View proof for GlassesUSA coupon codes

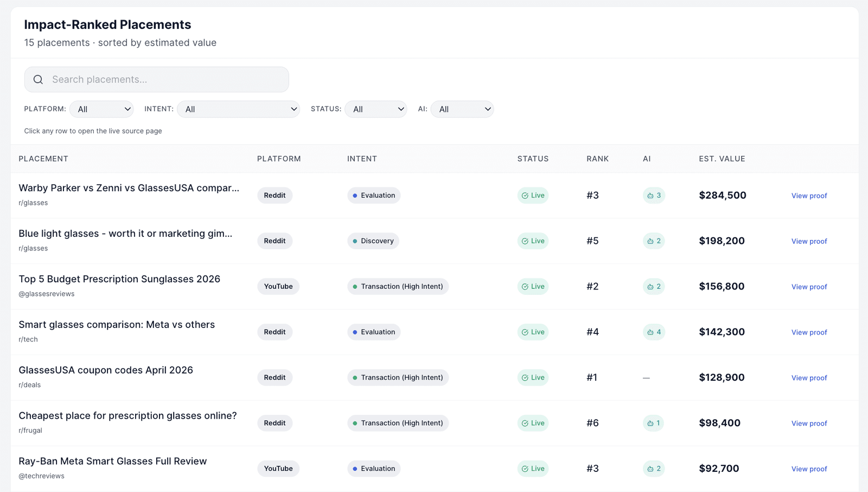click(x=809, y=379)
